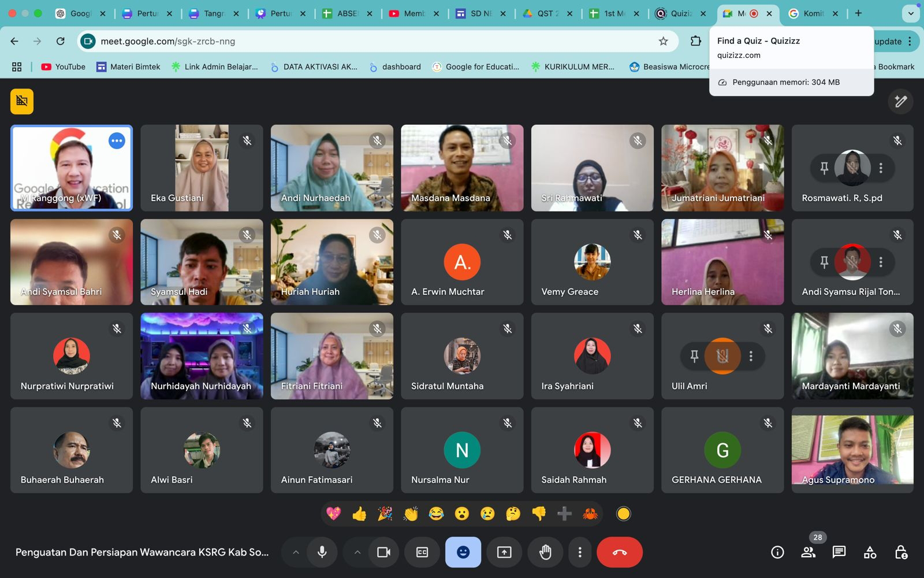Viewport: 924px width, 578px height.
Task: Click the yellow presentation-off icon at top left
Action: click(x=22, y=101)
